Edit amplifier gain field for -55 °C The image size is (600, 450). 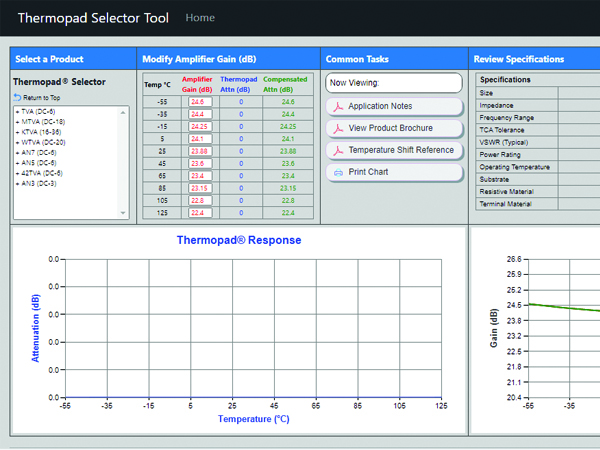tap(200, 102)
